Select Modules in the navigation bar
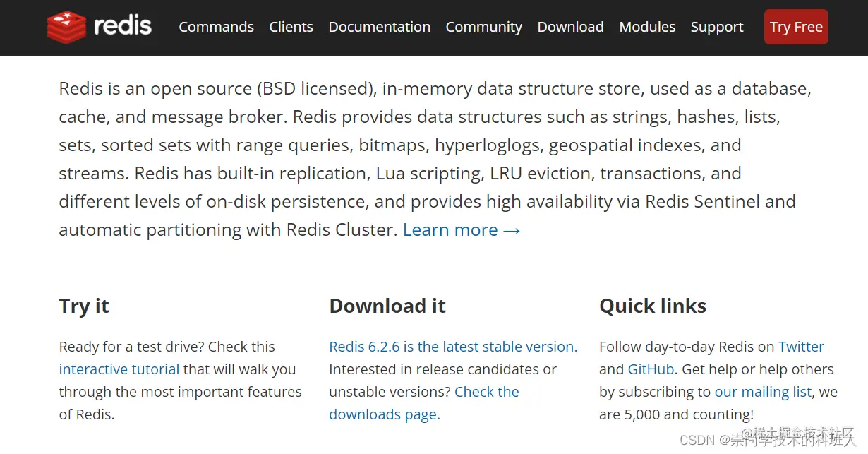868x454 pixels. tap(647, 27)
